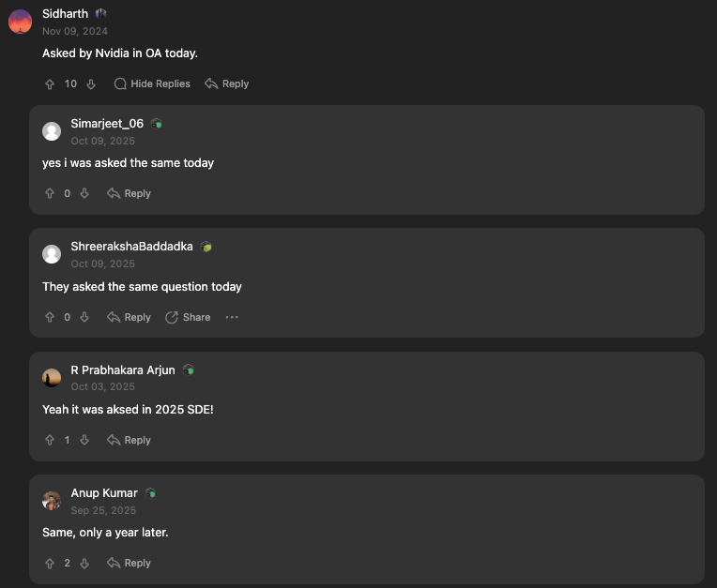Viewport: 717px width, 588px height.
Task: Reply to Simarjeet_06's comment
Action: pyautogui.click(x=129, y=194)
